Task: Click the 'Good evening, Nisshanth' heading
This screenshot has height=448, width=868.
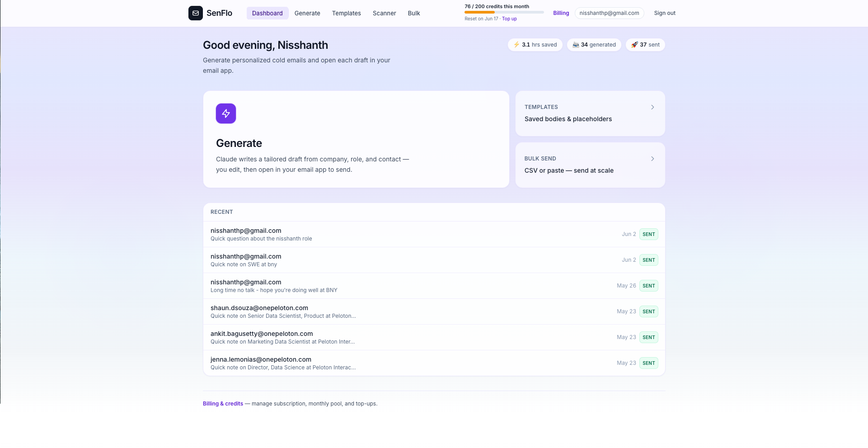Action: click(265, 45)
